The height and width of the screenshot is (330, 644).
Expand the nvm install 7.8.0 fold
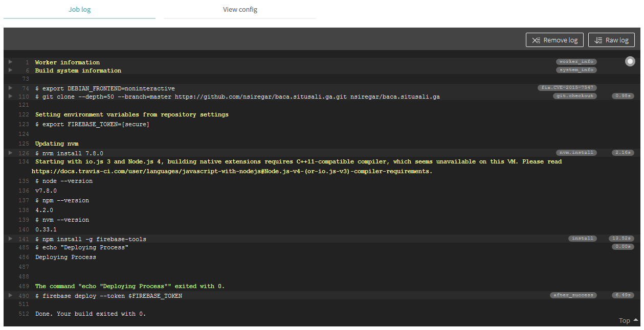pyautogui.click(x=10, y=153)
